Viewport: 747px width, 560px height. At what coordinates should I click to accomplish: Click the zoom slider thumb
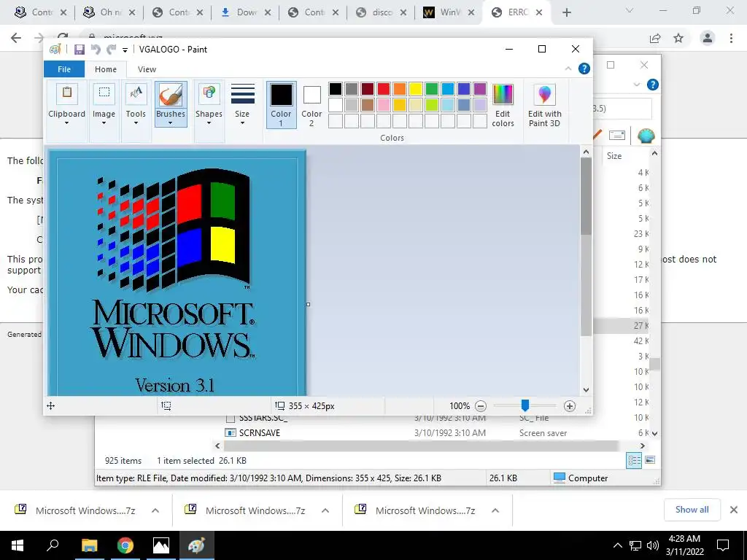(525, 405)
